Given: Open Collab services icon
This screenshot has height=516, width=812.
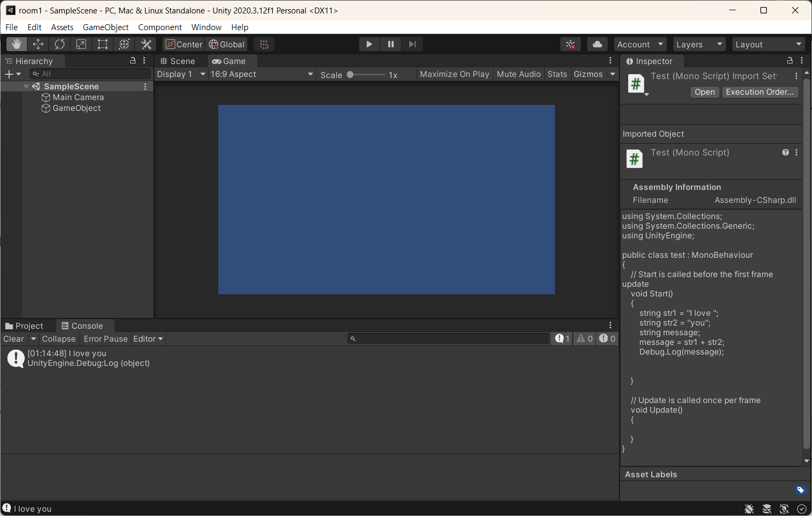Looking at the screenshot, I should pos(571,44).
